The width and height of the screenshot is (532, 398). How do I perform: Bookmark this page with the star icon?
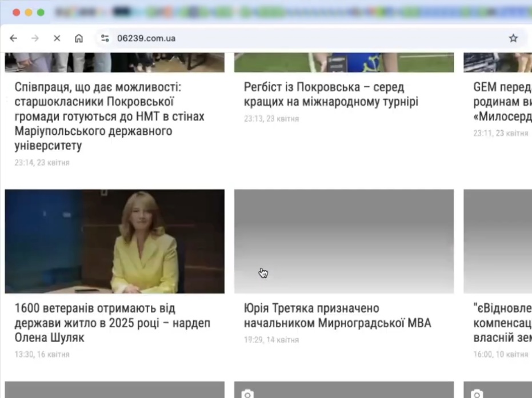click(x=513, y=38)
